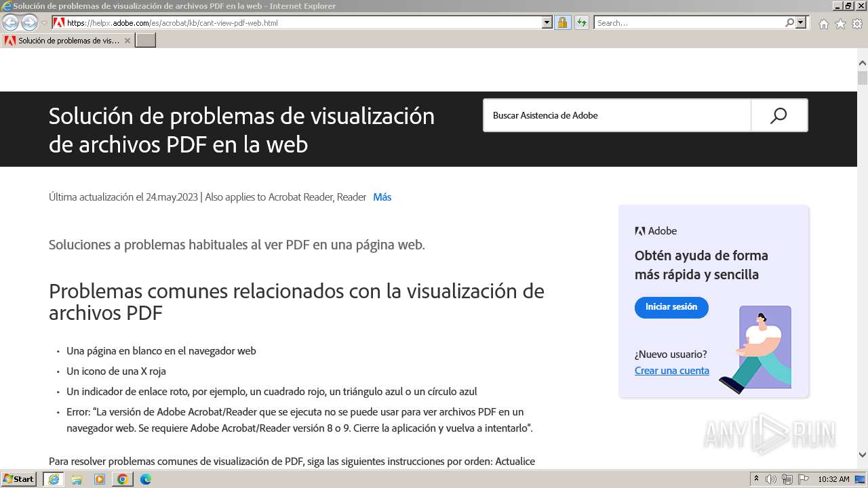Click the 'Un icono de una X roja' item
Viewport: 868px width, 488px height.
(116, 371)
